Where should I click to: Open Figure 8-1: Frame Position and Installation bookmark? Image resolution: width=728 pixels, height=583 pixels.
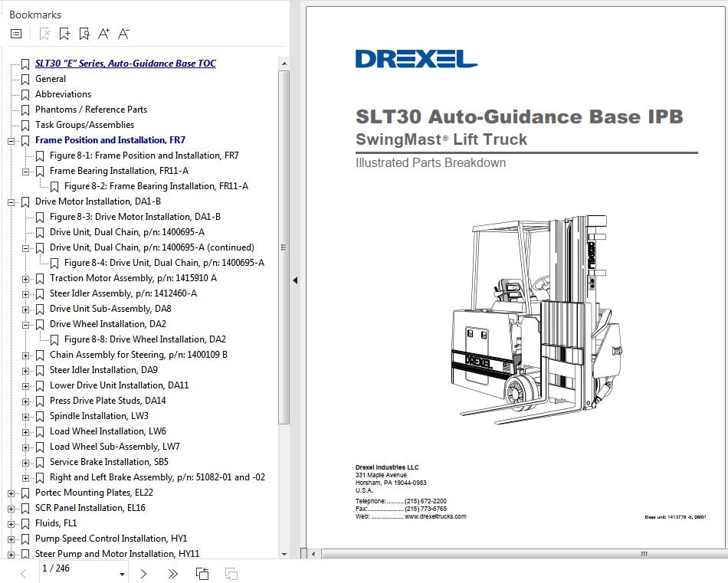(x=144, y=156)
